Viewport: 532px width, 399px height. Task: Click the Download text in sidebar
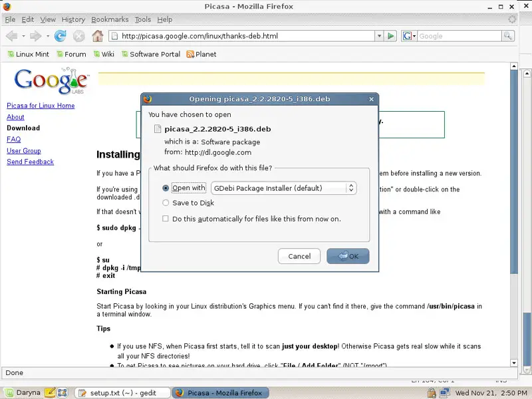pos(23,128)
